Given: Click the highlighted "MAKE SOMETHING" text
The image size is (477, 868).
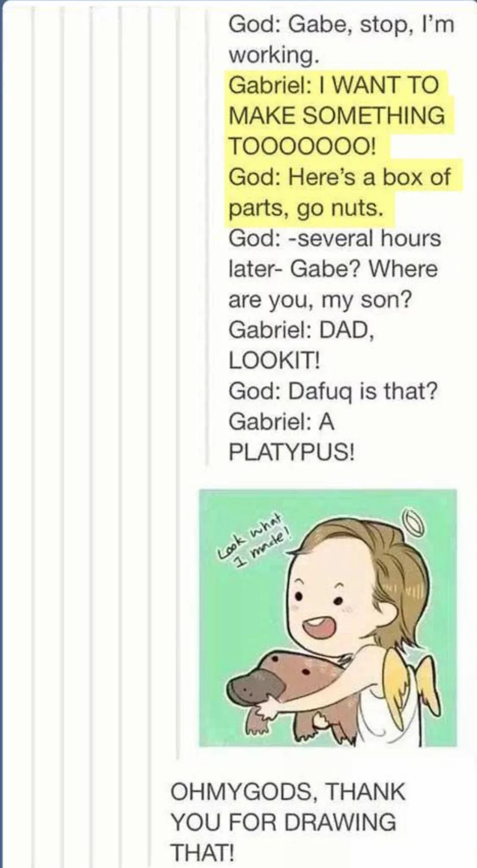Looking at the screenshot, I should (336, 115).
